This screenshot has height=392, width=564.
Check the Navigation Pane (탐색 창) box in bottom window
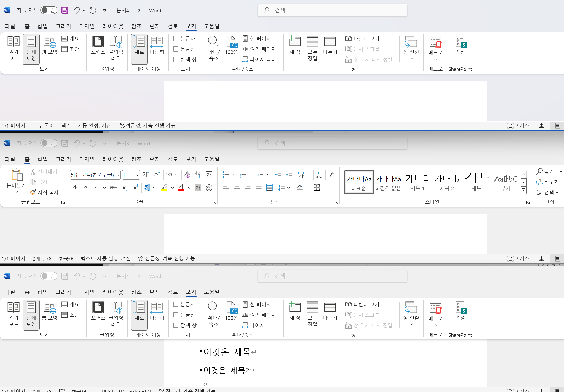[x=176, y=325]
